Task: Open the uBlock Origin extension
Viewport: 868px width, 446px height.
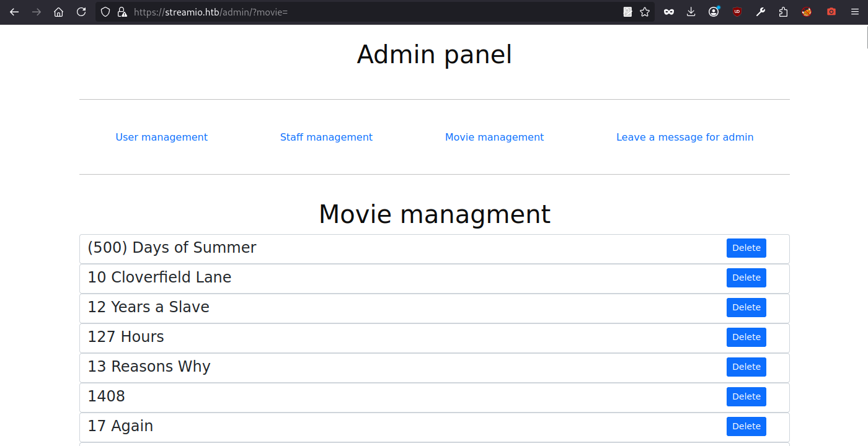Action: (x=737, y=12)
